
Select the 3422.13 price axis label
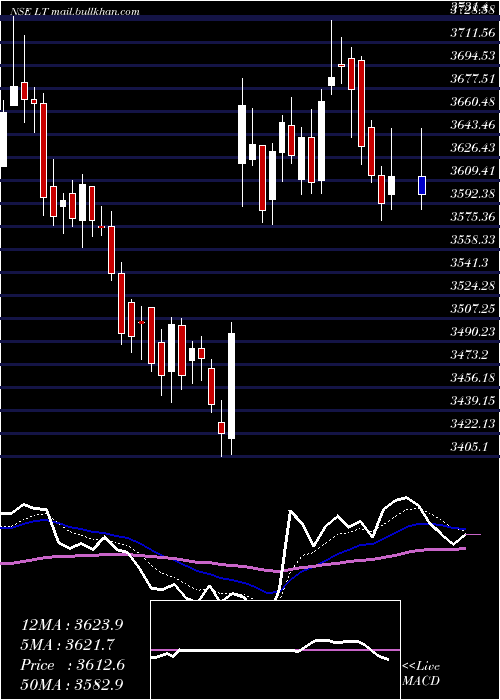[473, 424]
